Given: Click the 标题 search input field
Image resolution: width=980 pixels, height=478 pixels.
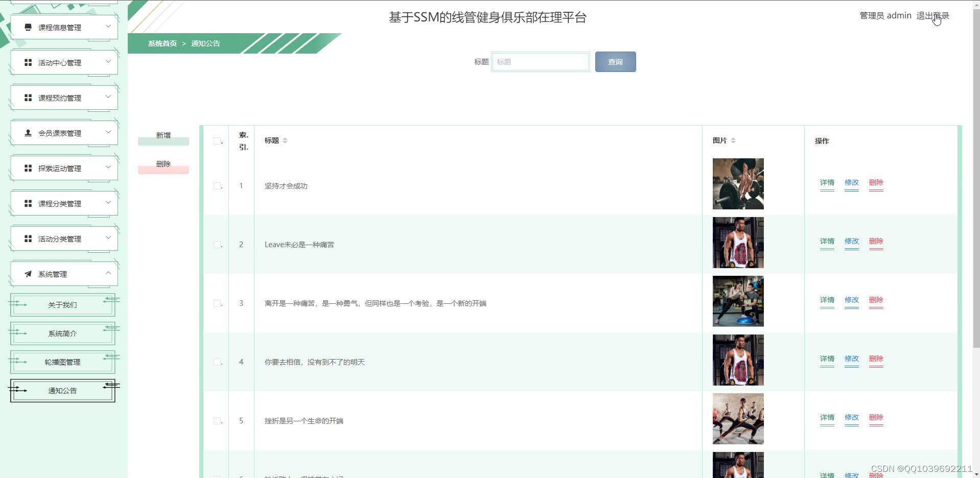Looking at the screenshot, I should tap(540, 62).
